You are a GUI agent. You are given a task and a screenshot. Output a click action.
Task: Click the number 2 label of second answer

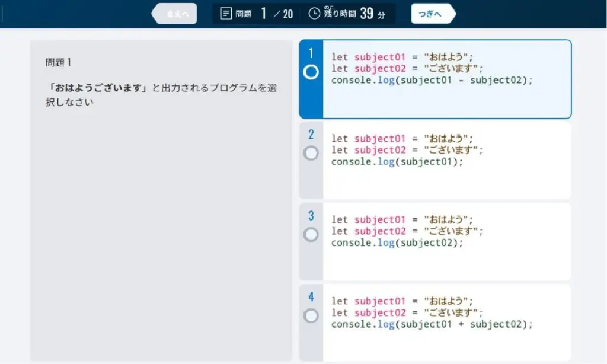[x=311, y=135]
